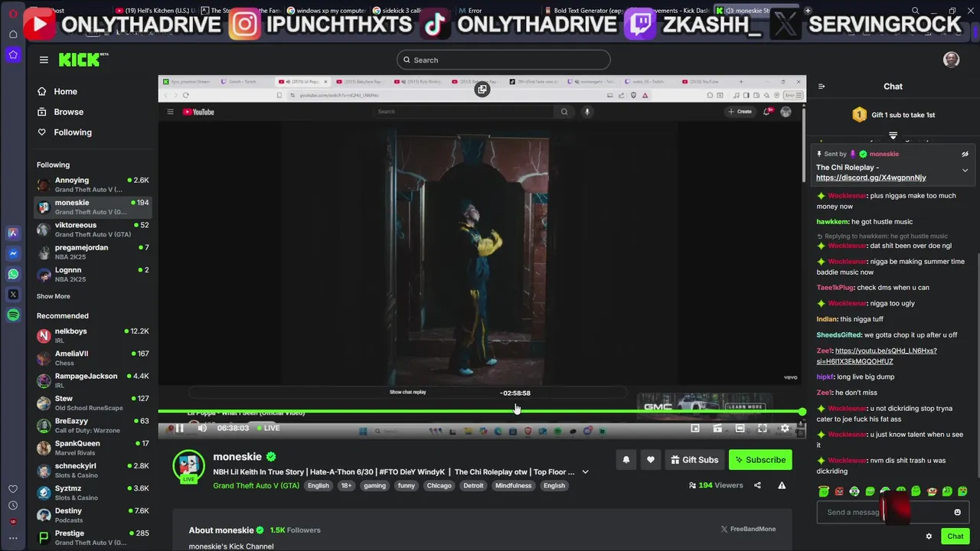Open Opera sidebar Messenger icon

(13, 253)
